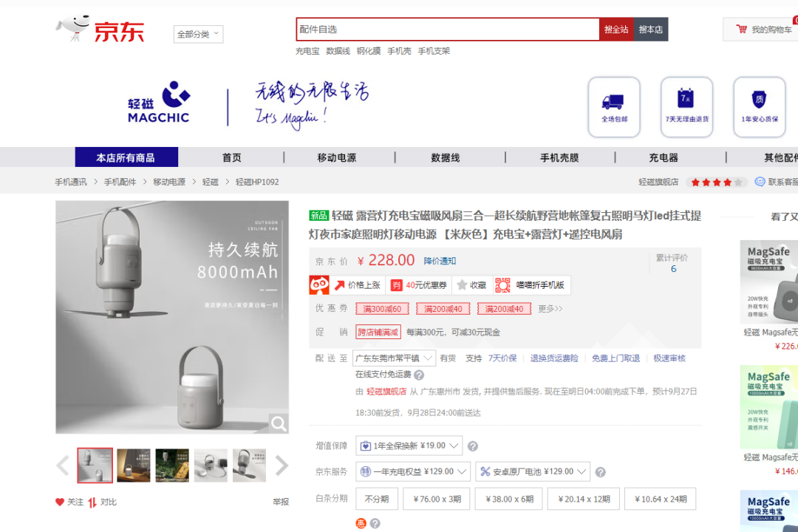Screen dimensions: 798x532
Task: Click the 对比 compare icon
Action: 92,502
